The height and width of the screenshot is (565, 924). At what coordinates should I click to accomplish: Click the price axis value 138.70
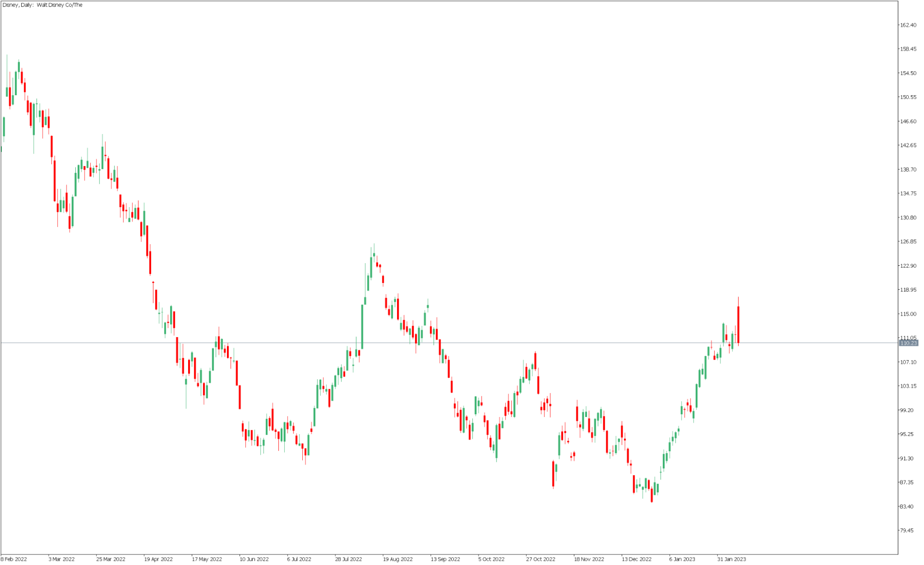tap(908, 169)
